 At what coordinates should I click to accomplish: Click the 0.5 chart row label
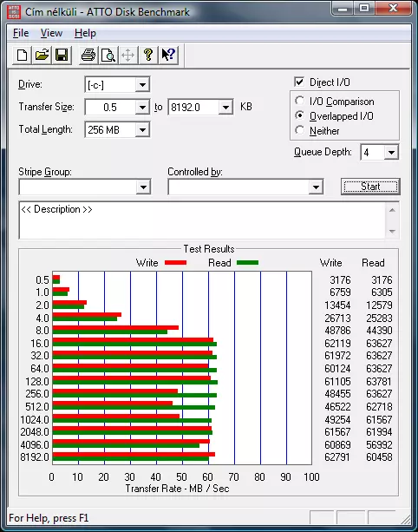(42, 280)
